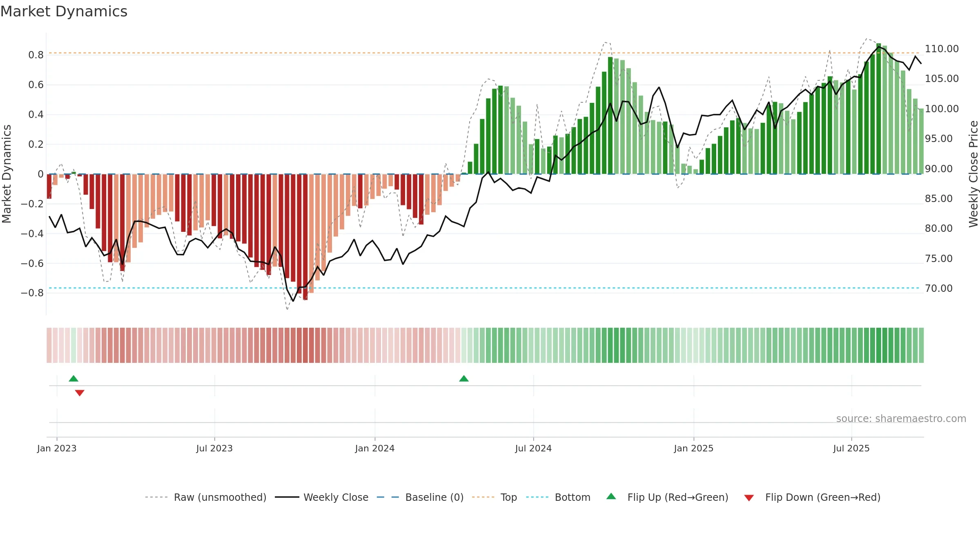The width and height of the screenshot is (980, 551).
Task: Click the Weekly Close Price axis title
Action: 973,174
